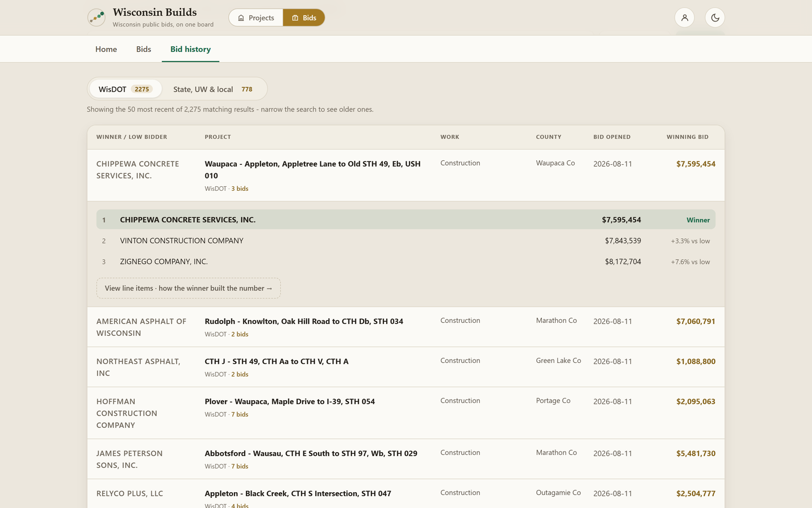
Task: Click winning bid amount $7,060,791
Action: click(696, 321)
